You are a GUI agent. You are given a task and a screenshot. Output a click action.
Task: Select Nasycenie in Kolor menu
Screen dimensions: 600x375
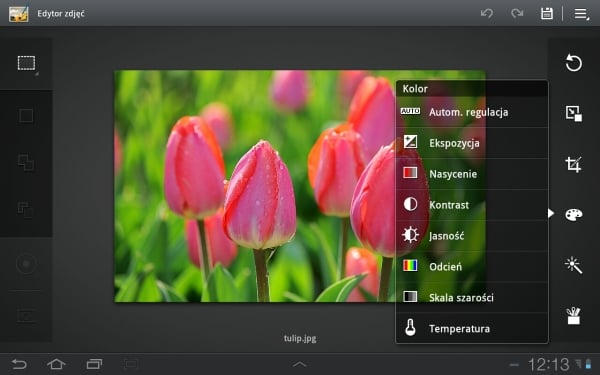[472, 174]
